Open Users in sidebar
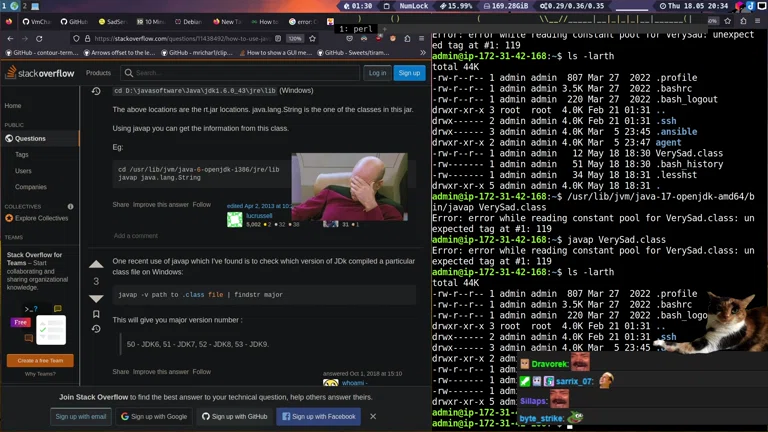 point(23,171)
